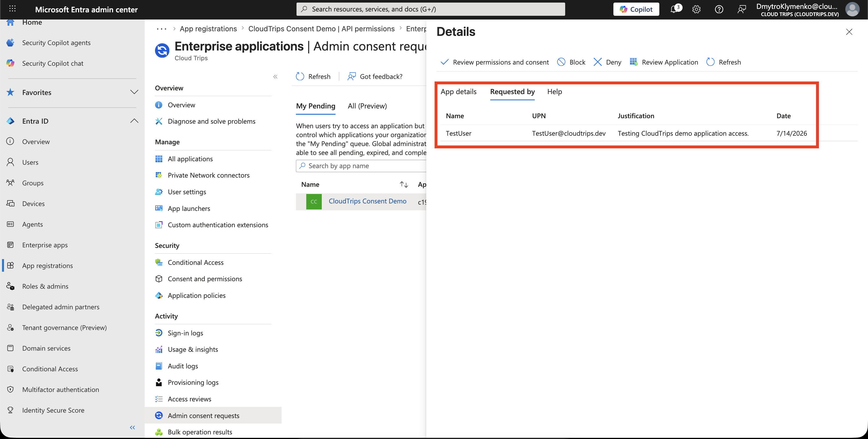This screenshot has height=439, width=868.
Task: Open the help question mark icon
Action: click(x=719, y=9)
